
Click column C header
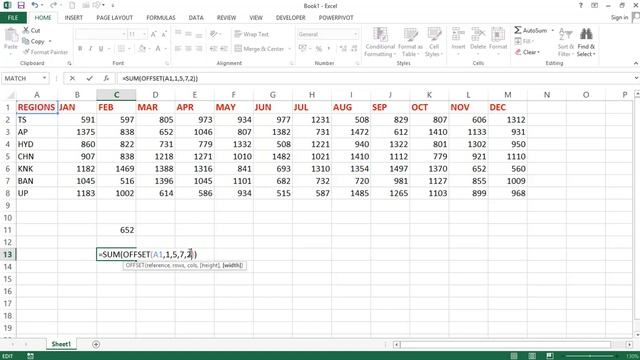[x=116, y=95]
